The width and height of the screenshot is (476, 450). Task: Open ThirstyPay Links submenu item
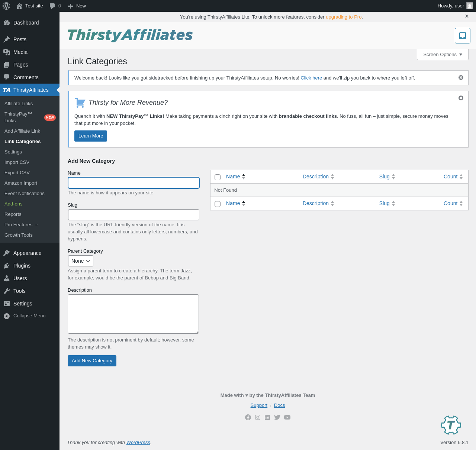(30, 117)
